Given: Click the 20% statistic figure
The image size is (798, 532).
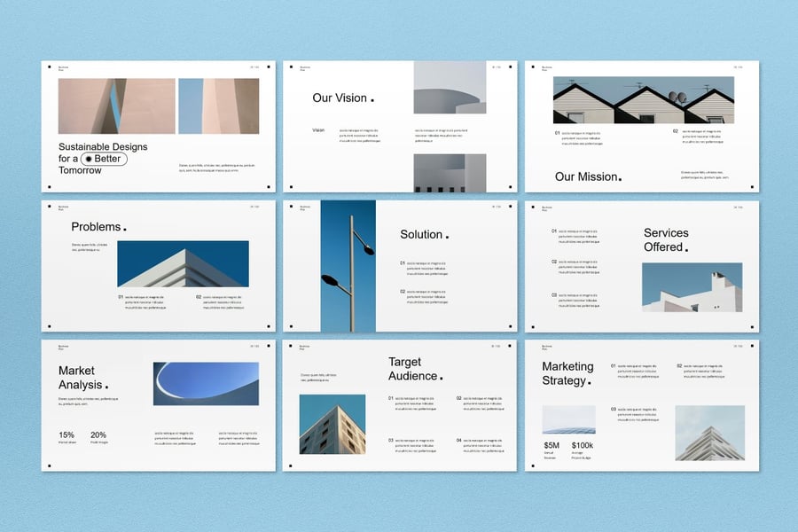Looking at the screenshot, I should tap(98, 434).
